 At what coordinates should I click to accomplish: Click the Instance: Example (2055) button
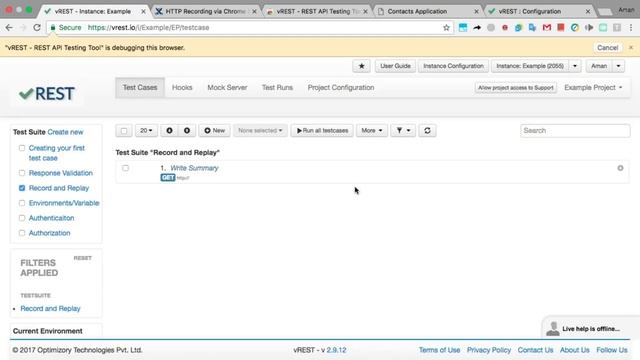530,66
